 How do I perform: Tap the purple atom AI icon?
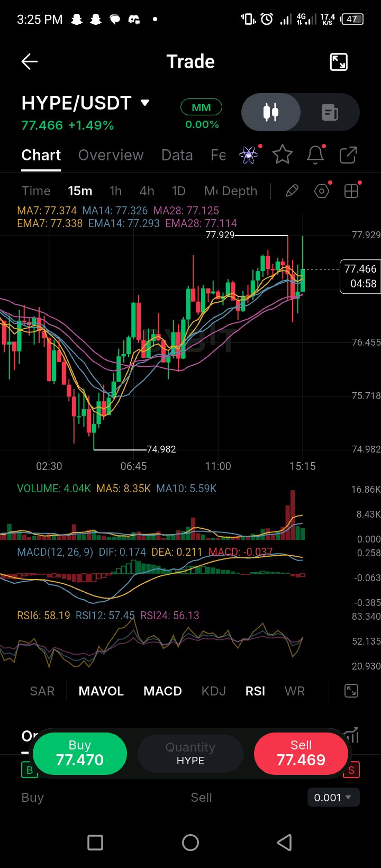pyautogui.click(x=249, y=155)
